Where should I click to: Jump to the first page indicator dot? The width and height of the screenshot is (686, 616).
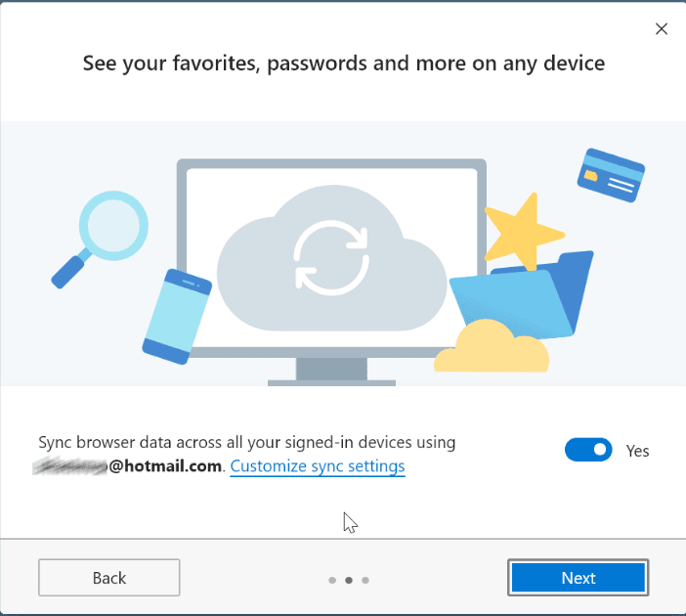pos(332,580)
